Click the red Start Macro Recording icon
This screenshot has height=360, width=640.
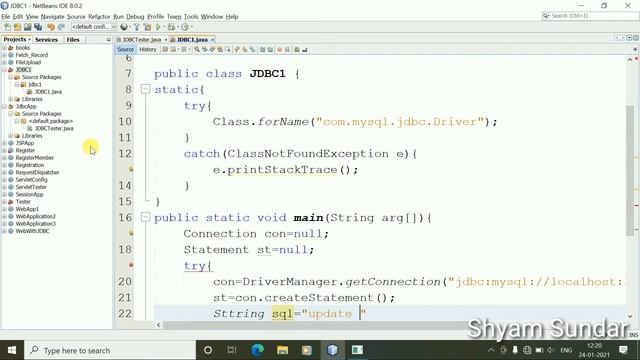(280, 50)
